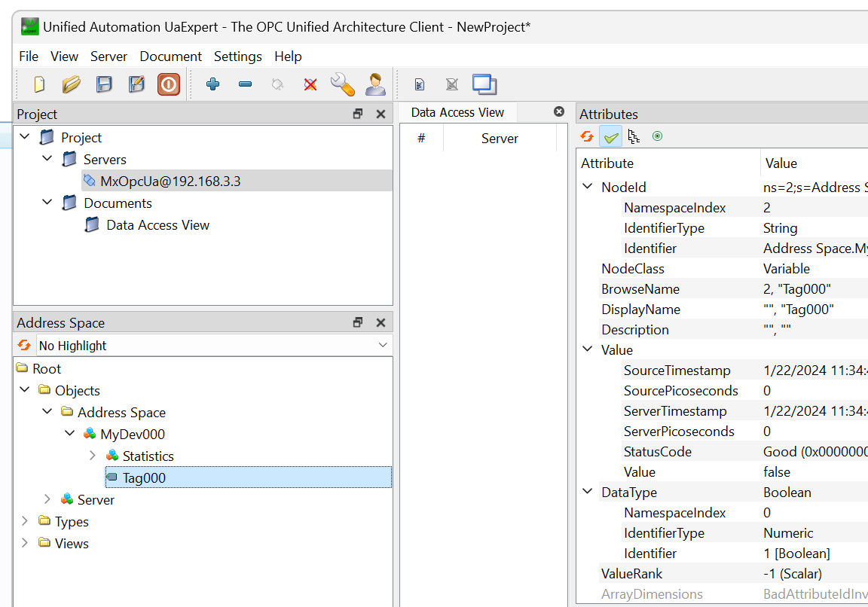This screenshot has width=868, height=607.
Task: Close the Project panel
Action: click(x=381, y=114)
